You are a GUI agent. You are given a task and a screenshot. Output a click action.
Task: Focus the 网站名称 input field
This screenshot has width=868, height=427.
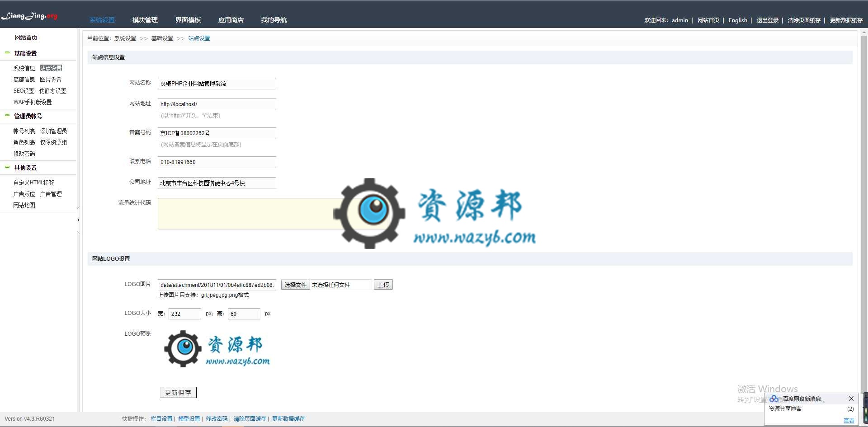click(x=217, y=84)
